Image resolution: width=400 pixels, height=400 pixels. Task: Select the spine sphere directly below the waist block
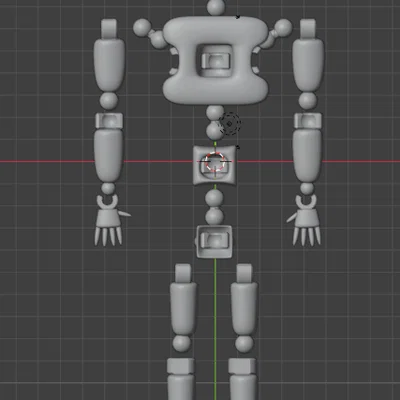click(x=214, y=198)
